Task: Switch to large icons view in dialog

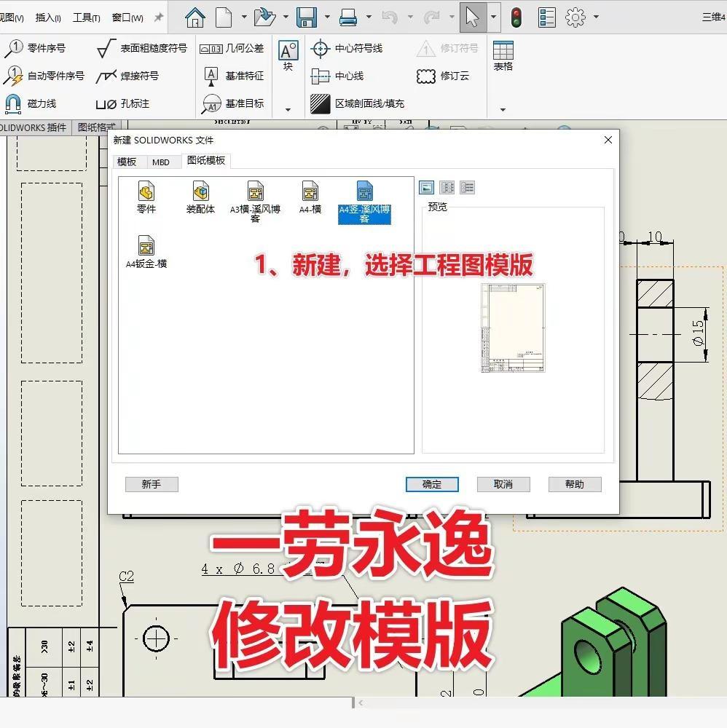Action: point(426,188)
